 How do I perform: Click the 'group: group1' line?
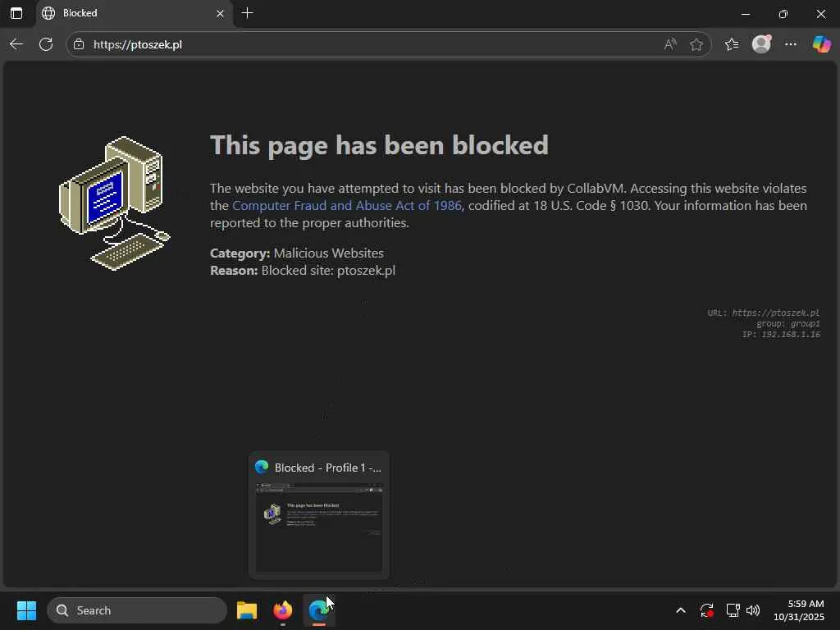[x=788, y=323]
